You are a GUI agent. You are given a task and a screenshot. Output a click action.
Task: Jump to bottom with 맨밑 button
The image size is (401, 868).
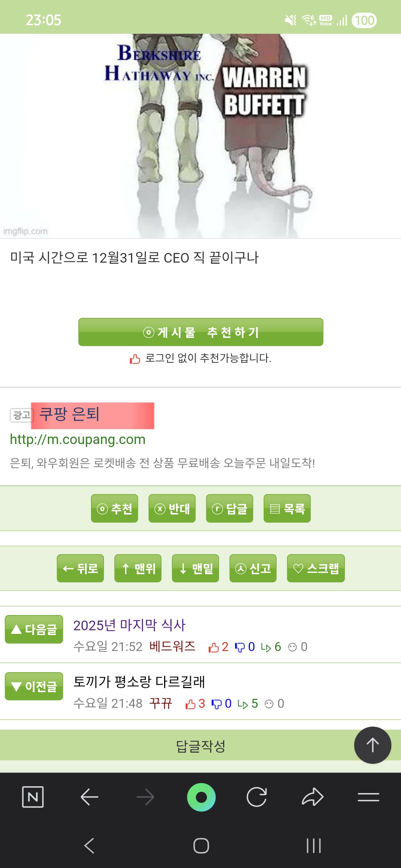pos(195,568)
